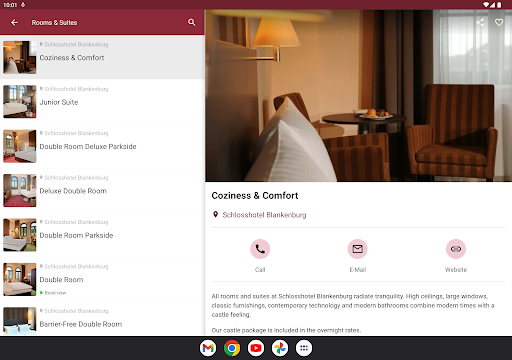Open YouTube from the dock
This screenshot has height=360, width=512.
click(x=256, y=348)
